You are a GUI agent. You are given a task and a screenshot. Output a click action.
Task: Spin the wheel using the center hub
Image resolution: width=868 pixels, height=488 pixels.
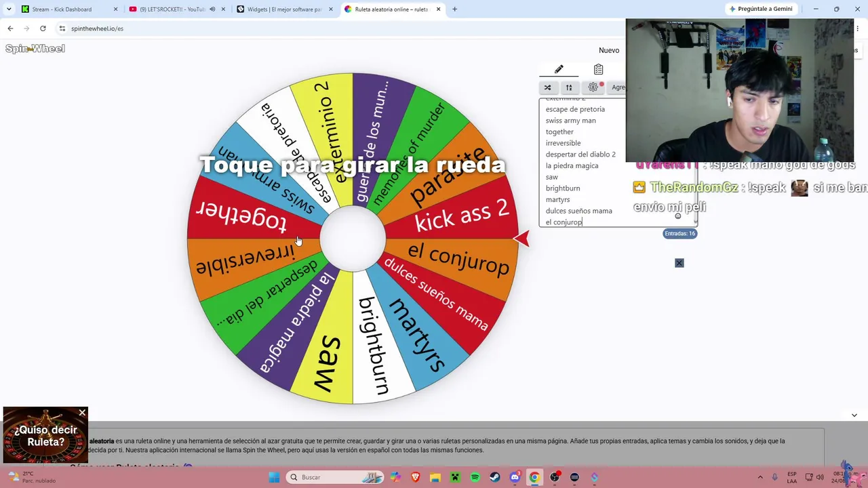(x=353, y=239)
